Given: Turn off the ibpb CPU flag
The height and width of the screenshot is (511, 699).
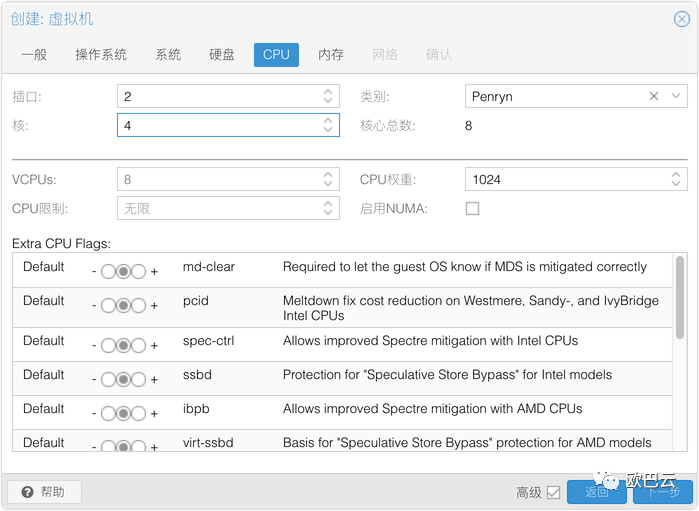Looking at the screenshot, I should [x=108, y=414].
